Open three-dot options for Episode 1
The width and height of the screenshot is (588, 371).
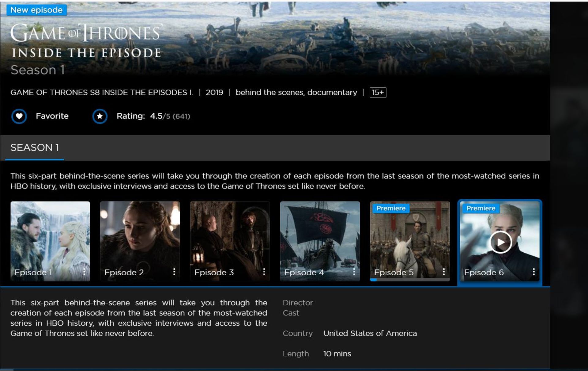click(x=84, y=272)
